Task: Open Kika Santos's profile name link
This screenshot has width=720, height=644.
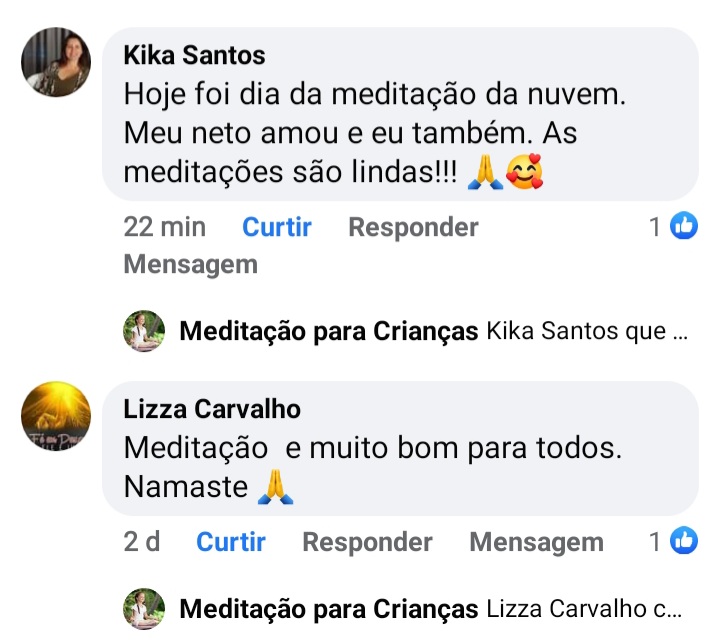Action: (x=194, y=55)
